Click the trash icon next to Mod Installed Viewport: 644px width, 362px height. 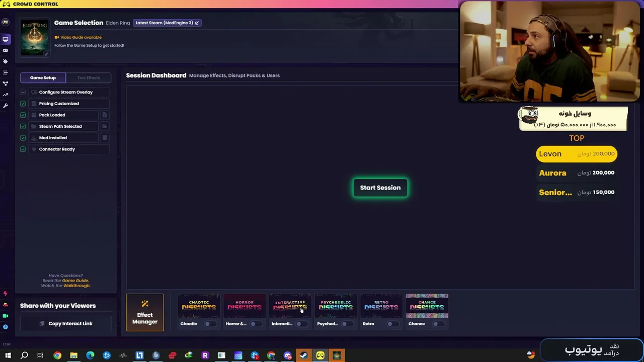pos(105,138)
